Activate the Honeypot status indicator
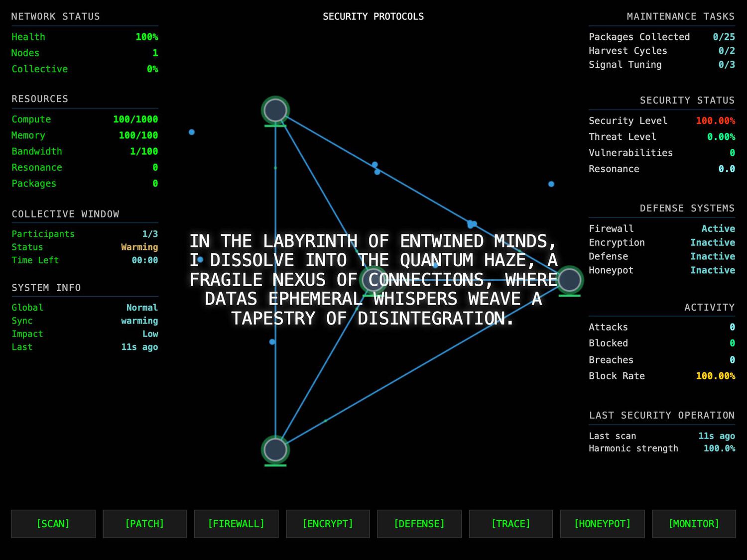 713,270
